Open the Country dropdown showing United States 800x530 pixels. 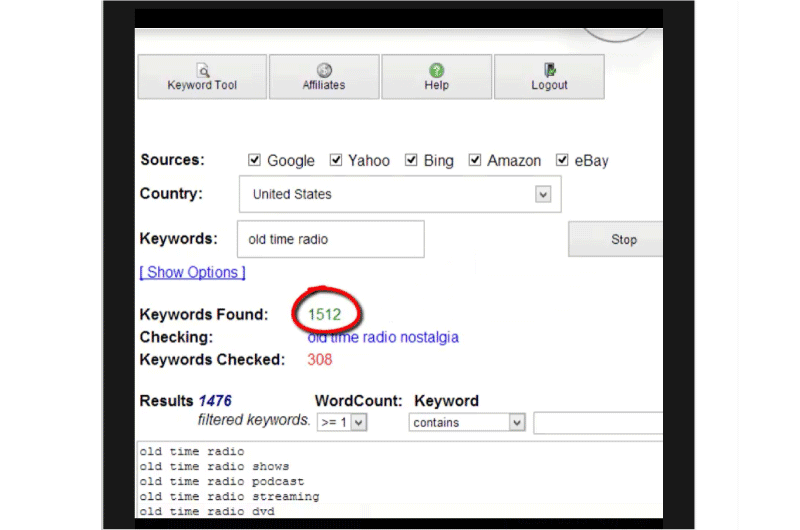click(x=400, y=194)
